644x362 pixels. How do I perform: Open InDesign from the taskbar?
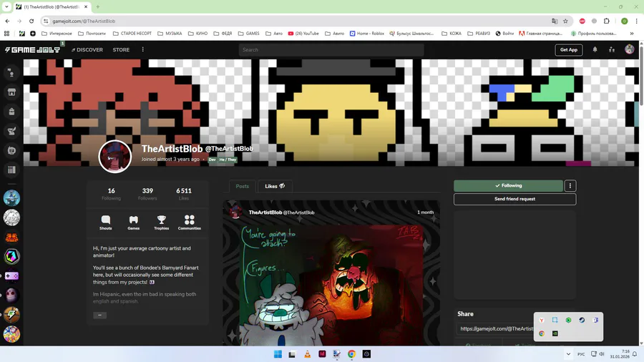point(322,354)
